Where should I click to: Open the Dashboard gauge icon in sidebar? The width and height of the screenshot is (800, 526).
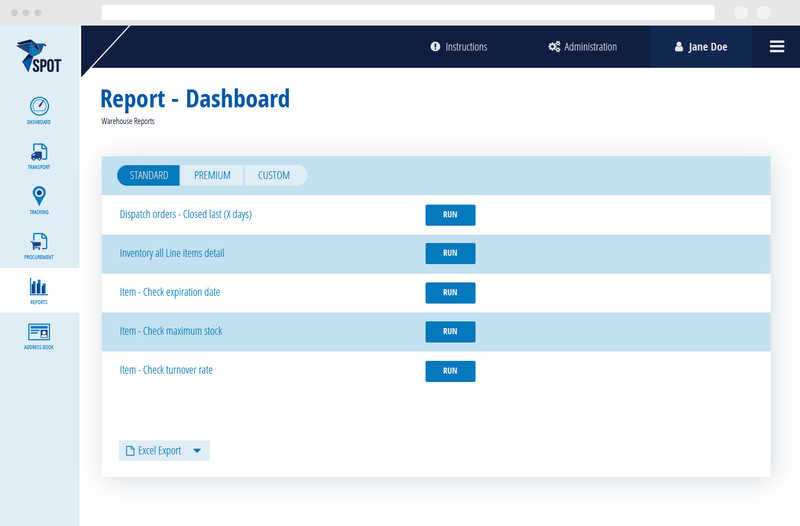[x=39, y=107]
